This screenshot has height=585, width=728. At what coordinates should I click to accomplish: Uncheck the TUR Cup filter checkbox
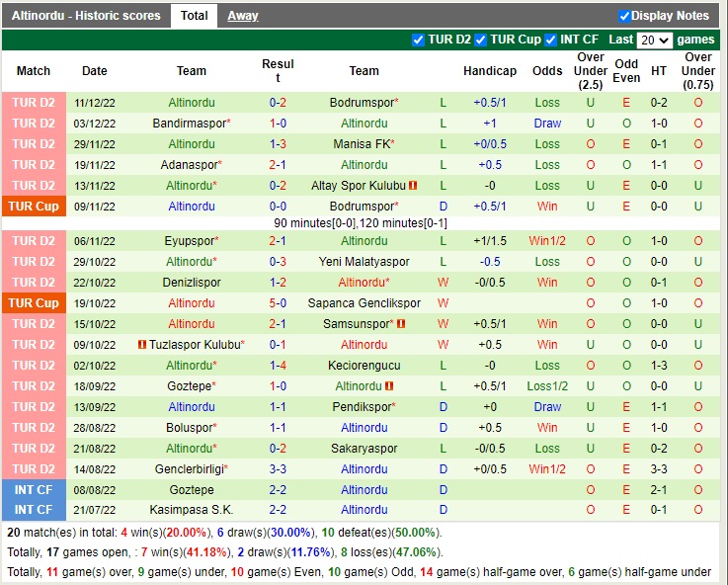point(481,40)
